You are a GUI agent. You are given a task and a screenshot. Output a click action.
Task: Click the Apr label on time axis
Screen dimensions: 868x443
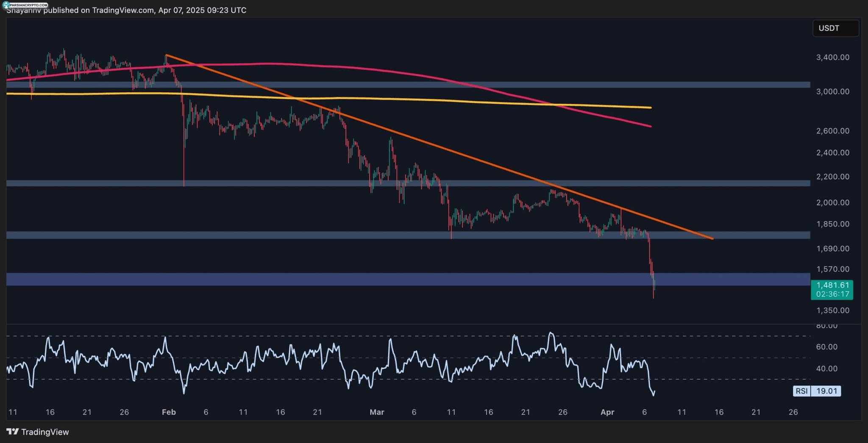607,412
